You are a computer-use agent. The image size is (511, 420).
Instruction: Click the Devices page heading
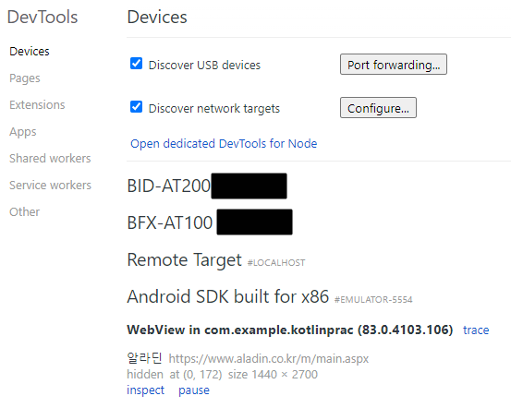[157, 17]
